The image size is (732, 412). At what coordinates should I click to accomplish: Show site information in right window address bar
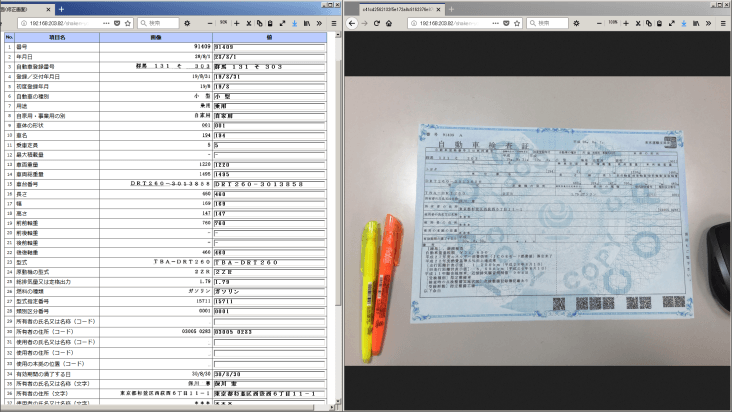click(414, 23)
